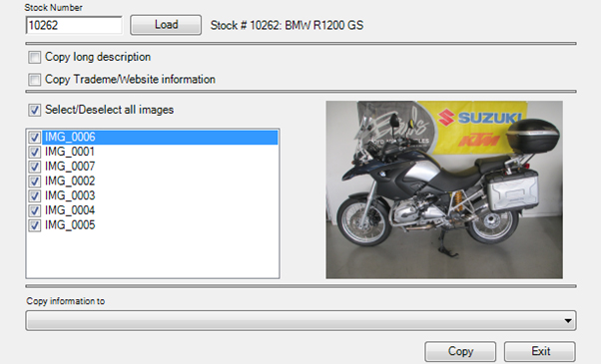
Task: Select the IMG_0006 list row text
Action: click(x=70, y=137)
